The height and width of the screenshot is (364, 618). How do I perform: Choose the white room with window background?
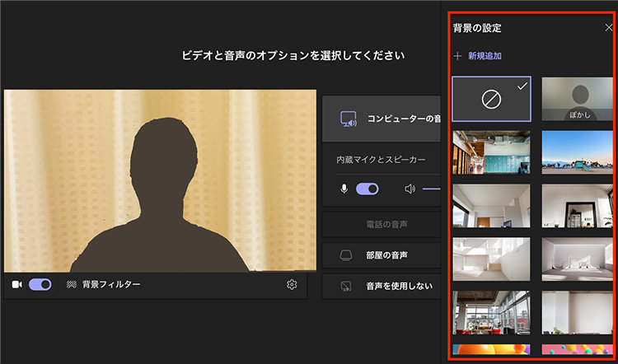pyautogui.click(x=491, y=206)
